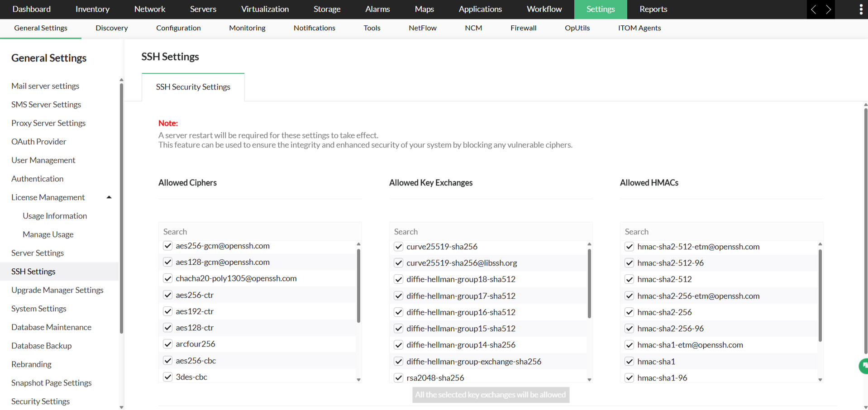Click the down arrow of the ciphers list scrollbar
The image size is (868, 410).
(x=358, y=380)
